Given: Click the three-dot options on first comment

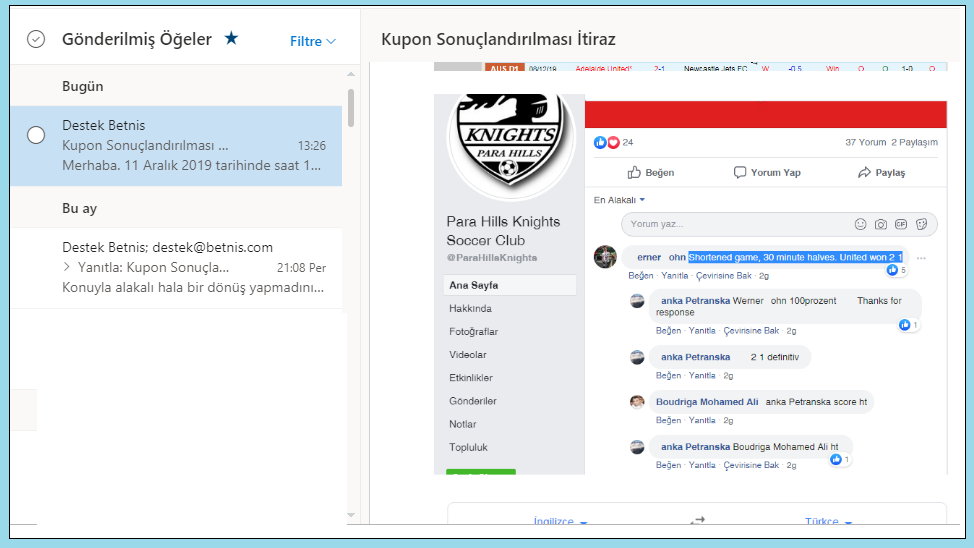Looking at the screenshot, I should pos(921,258).
